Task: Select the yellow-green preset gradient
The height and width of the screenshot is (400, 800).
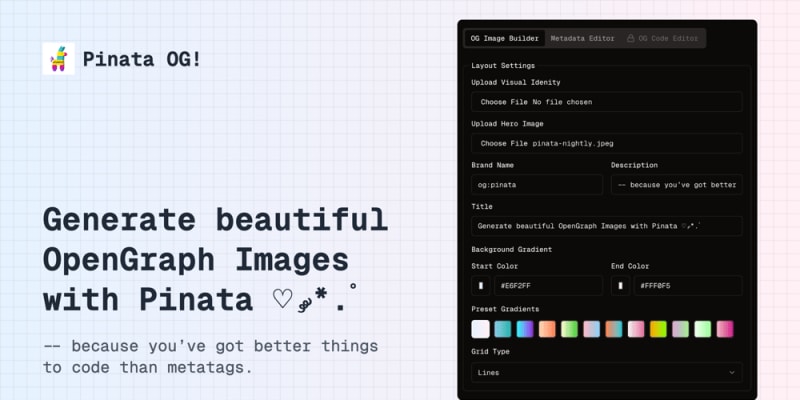Action: 658,329
